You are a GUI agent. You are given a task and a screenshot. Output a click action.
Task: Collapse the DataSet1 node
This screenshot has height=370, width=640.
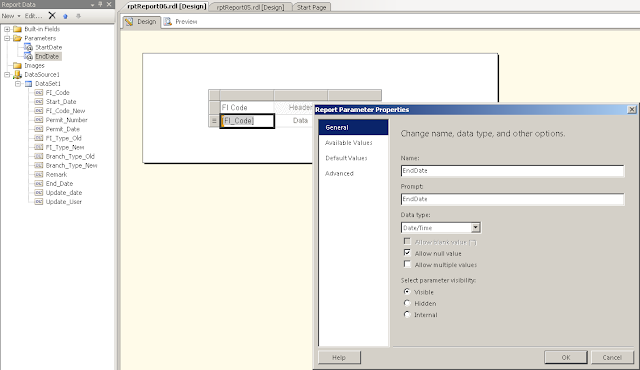click(18, 84)
